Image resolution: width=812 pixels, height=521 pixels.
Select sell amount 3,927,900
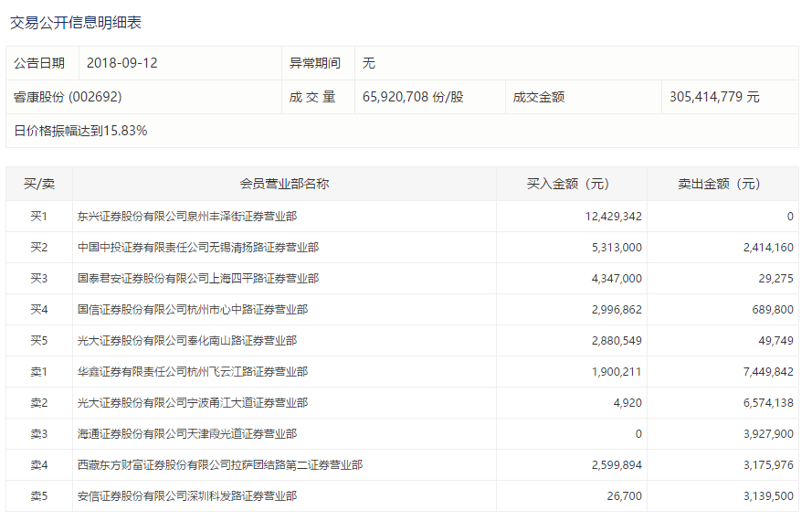pos(768,434)
